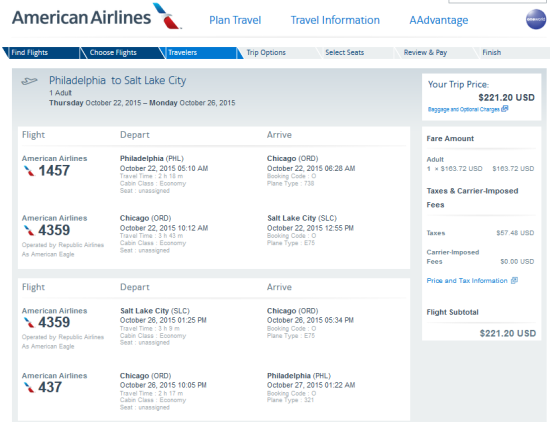Click the logo beside flight 4359 departing Salt Lake City

[x=29, y=322]
